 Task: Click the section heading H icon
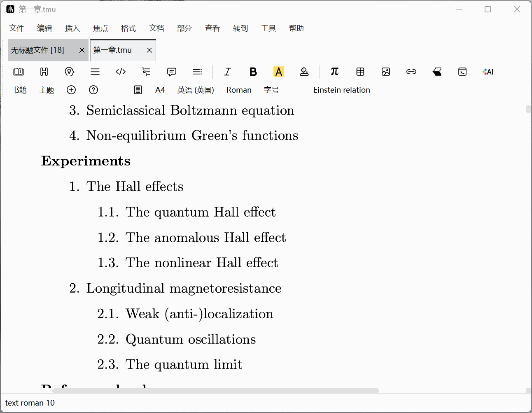click(44, 72)
